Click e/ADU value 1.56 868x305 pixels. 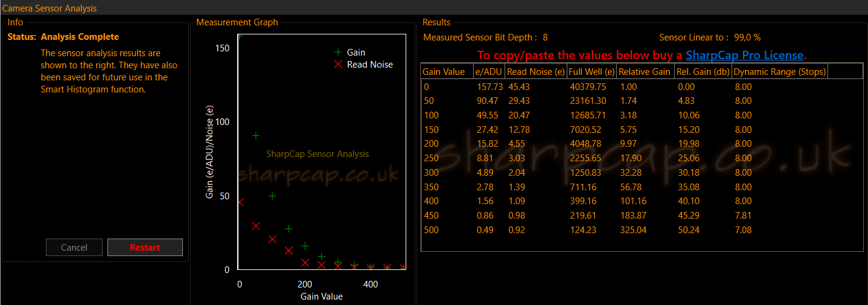pyautogui.click(x=485, y=201)
